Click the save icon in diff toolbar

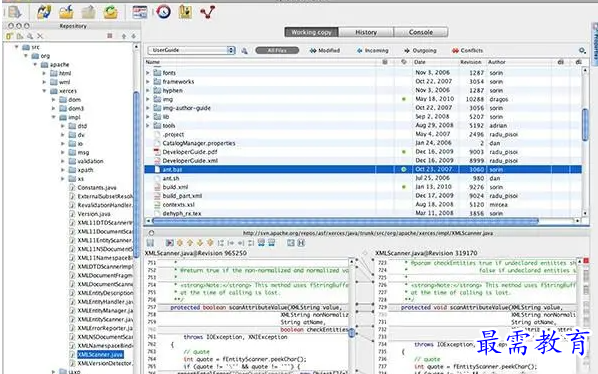point(150,243)
